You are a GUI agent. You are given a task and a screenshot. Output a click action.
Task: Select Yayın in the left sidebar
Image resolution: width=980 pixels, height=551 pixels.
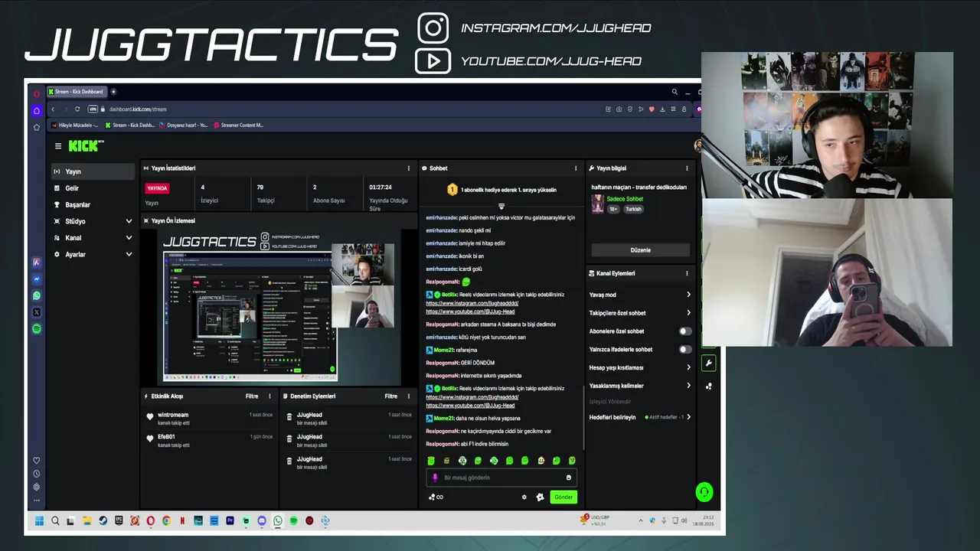pos(93,171)
